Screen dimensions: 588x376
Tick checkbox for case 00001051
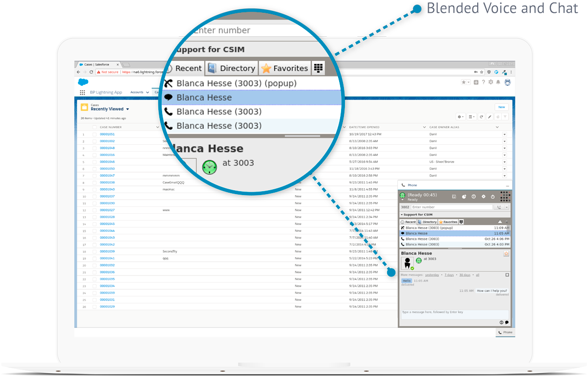(x=95, y=134)
